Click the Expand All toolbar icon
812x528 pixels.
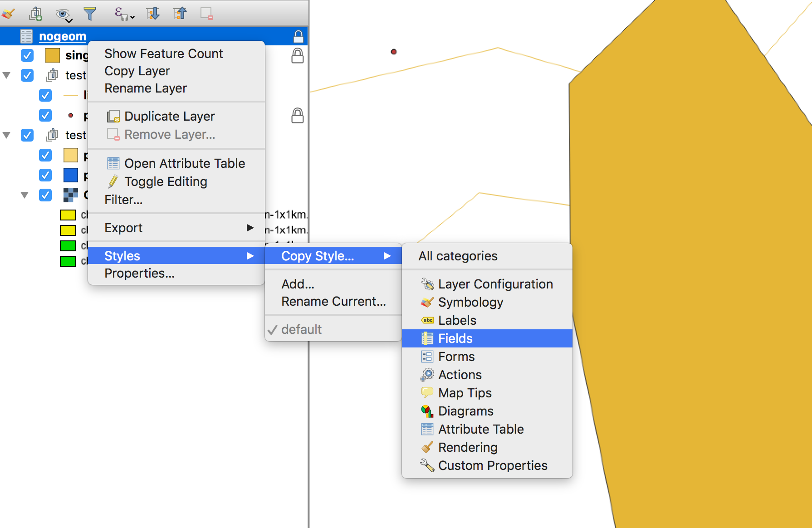pos(153,14)
